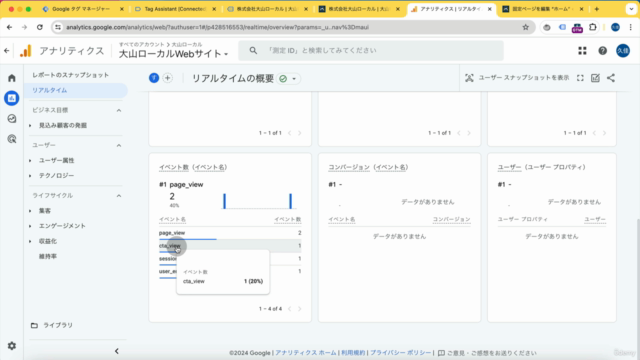Image resolution: width=640 pixels, height=360 pixels.
Task: Open the Google apps grid icon
Action: tap(582, 51)
